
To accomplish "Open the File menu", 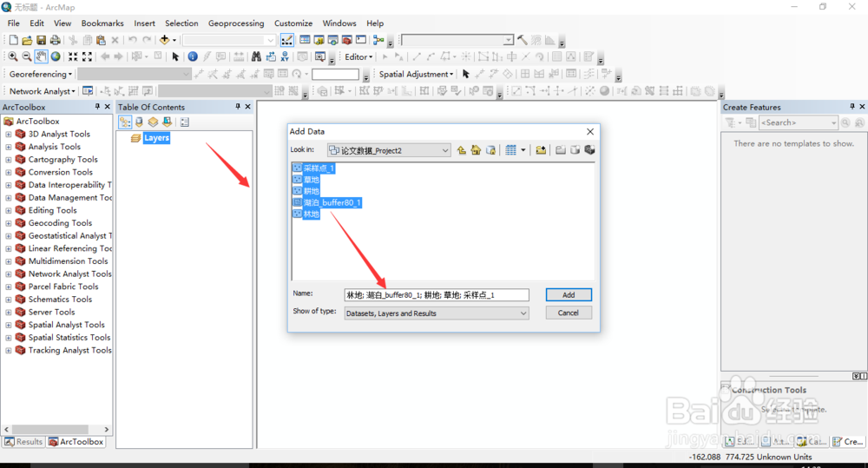I will tap(13, 23).
